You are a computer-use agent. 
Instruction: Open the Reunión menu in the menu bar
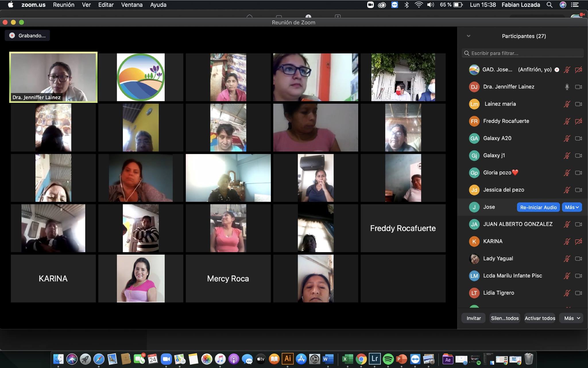pos(63,5)
